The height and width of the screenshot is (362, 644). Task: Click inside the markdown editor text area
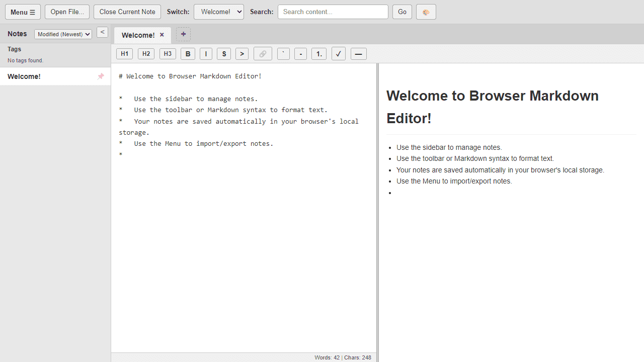244,208
